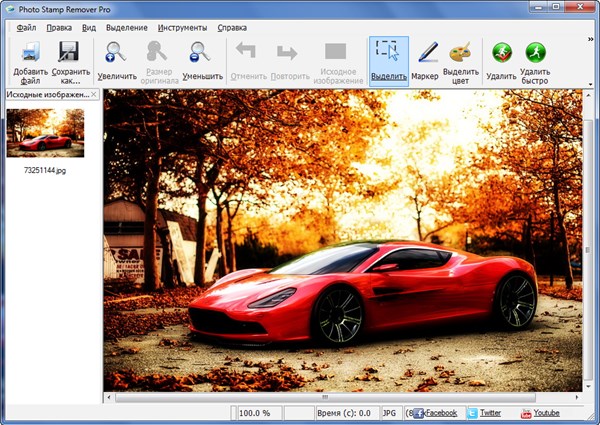The image size is (600, 425).
Task: Open the Инструменты menu
Action: (x=181, y=27)
